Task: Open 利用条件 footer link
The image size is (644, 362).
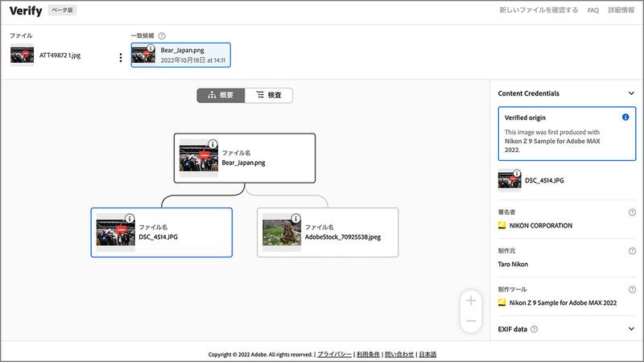Action: pos(368,354)
